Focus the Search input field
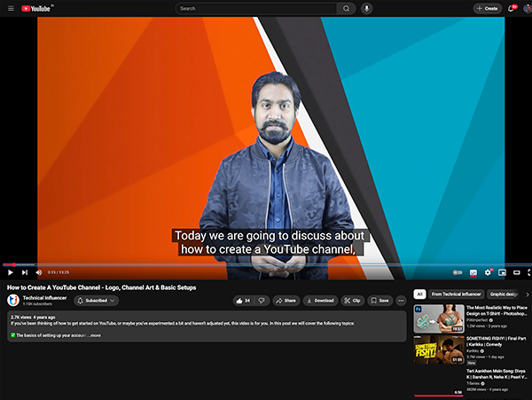The height and width of the screenshot is (400, 532). (256, 9)
